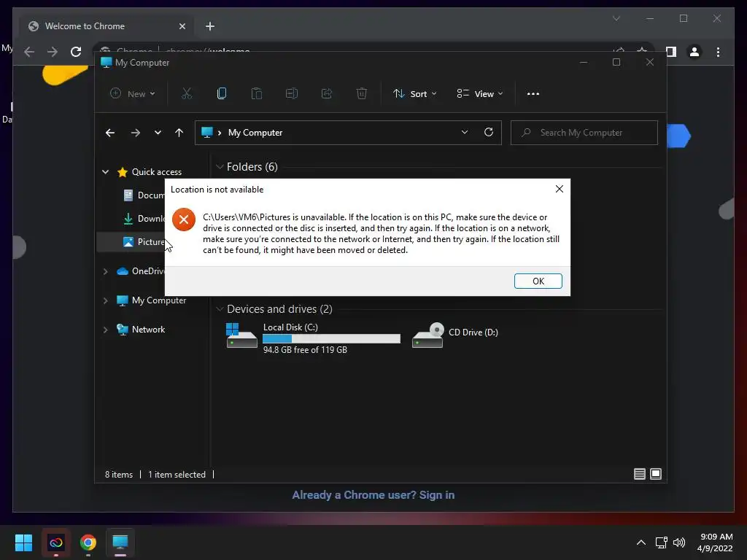Click the Delete trash can icon

362,94
